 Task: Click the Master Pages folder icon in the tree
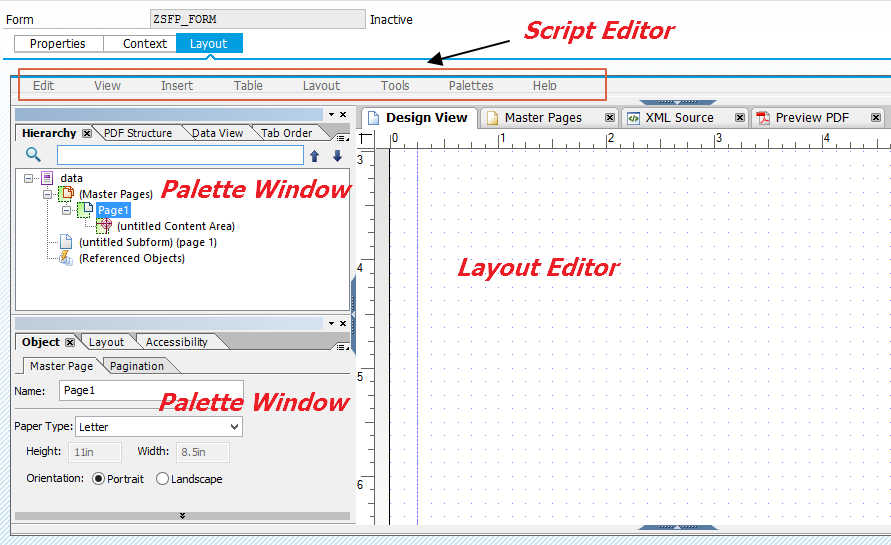coord(66,194)
